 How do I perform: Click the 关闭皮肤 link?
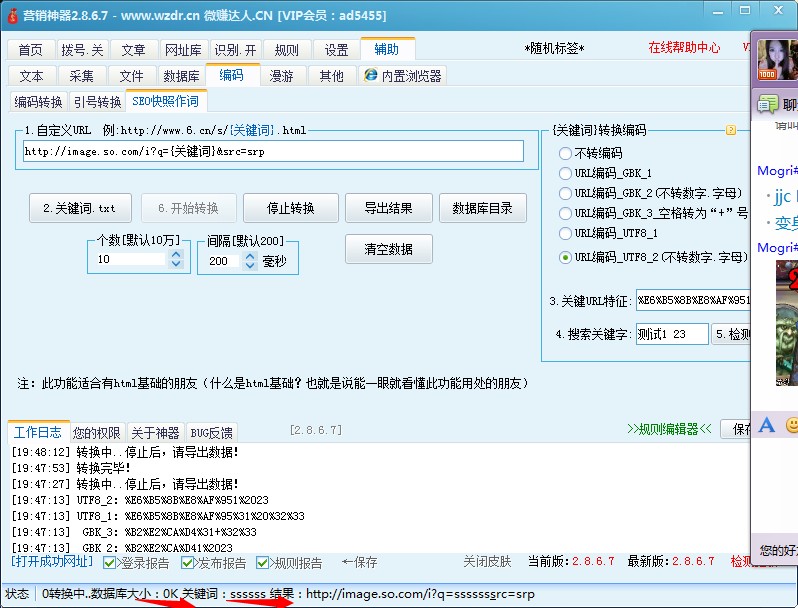pos(487,561)
